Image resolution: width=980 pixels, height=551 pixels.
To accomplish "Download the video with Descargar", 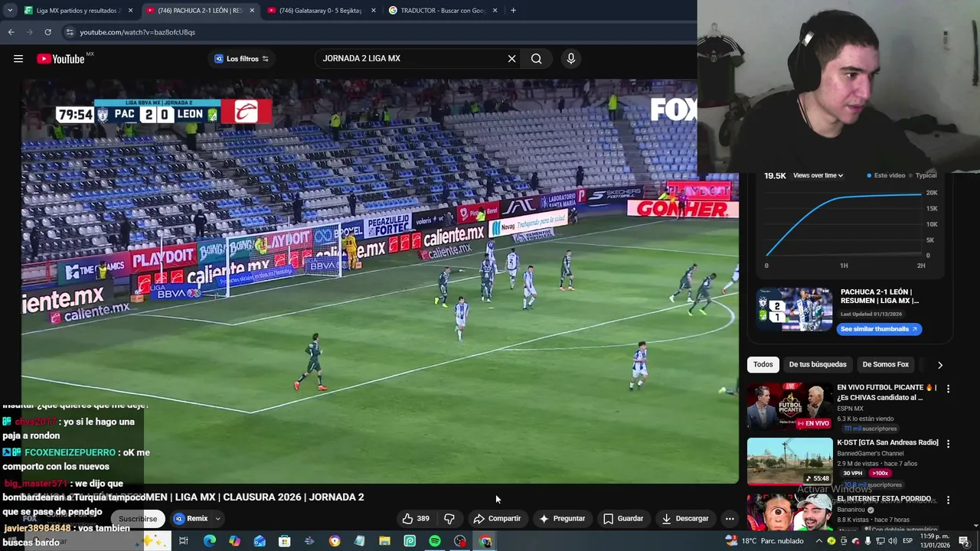I will tap(685, 519).
